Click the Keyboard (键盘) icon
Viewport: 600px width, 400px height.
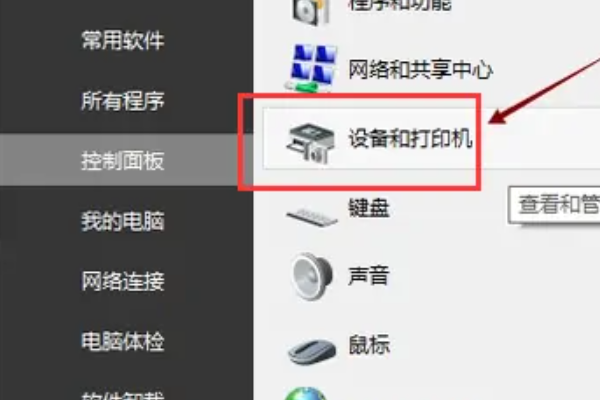pyautogui.click(x=312, y=217)
